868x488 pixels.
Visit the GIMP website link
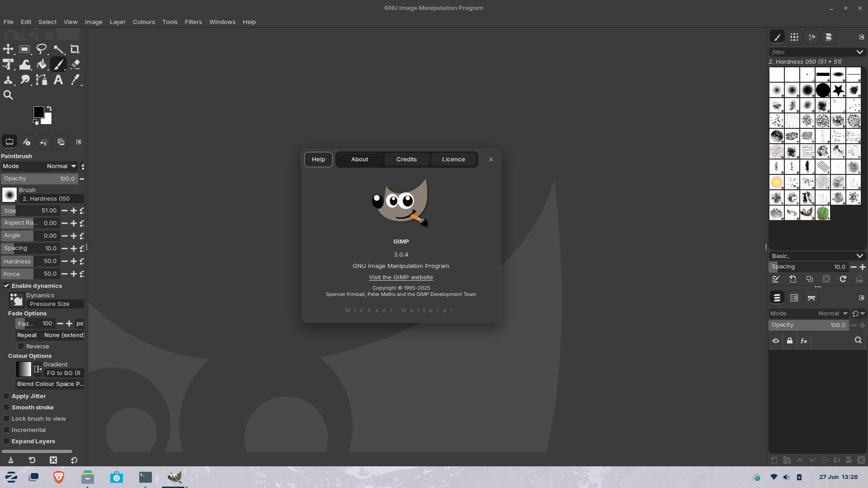tap(401, 277)
